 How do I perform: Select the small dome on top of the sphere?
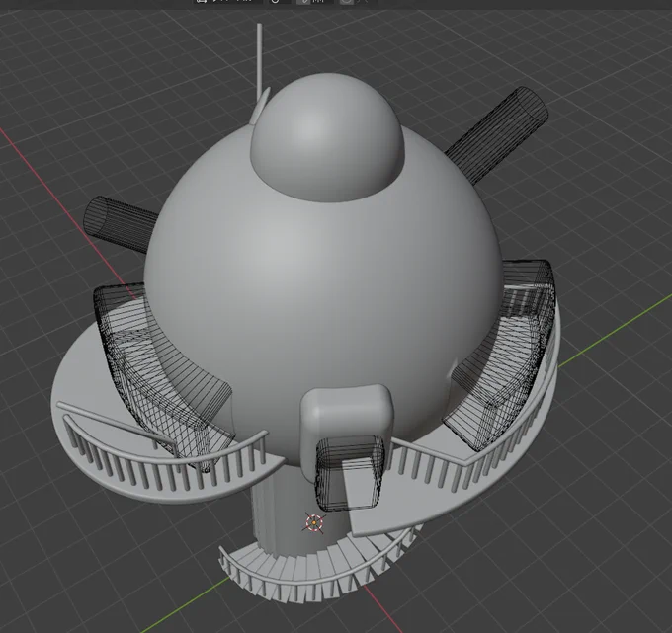pyautogui.click(x=327, y=137)
